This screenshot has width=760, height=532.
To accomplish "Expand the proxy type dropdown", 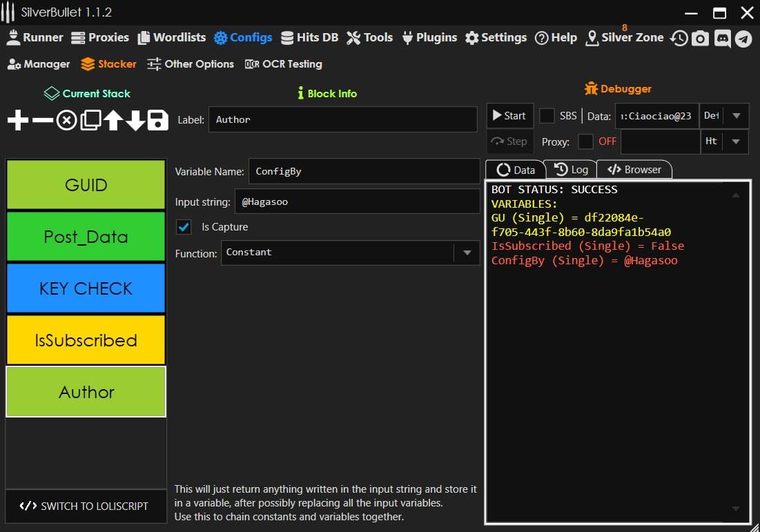I will tap(736, 141).
